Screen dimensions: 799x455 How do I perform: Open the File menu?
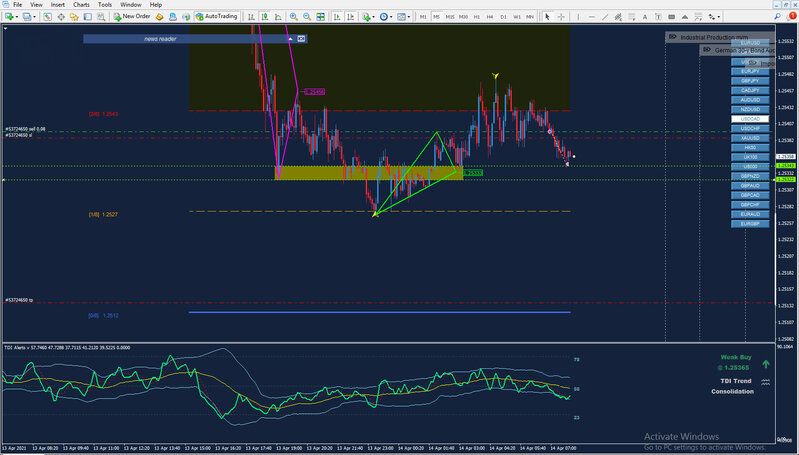(17, 5)
